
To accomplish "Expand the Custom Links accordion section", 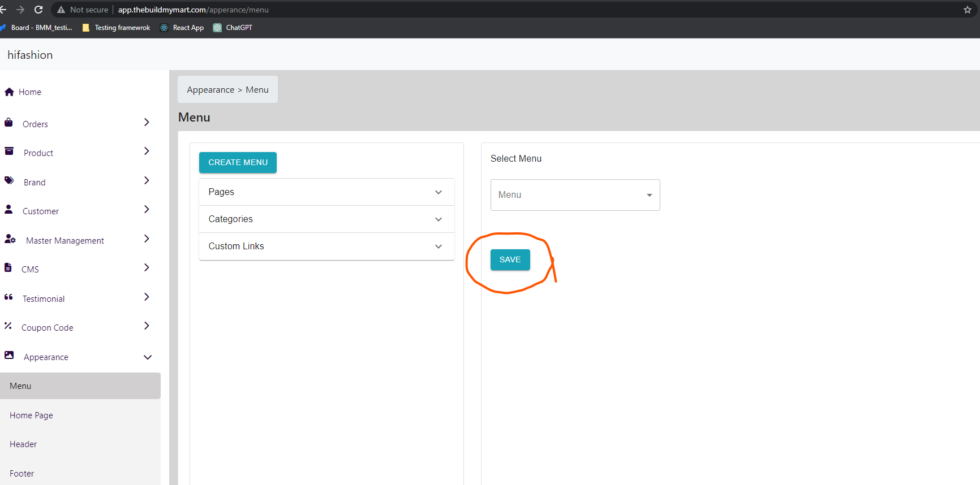I will click(x=326, y=246).
